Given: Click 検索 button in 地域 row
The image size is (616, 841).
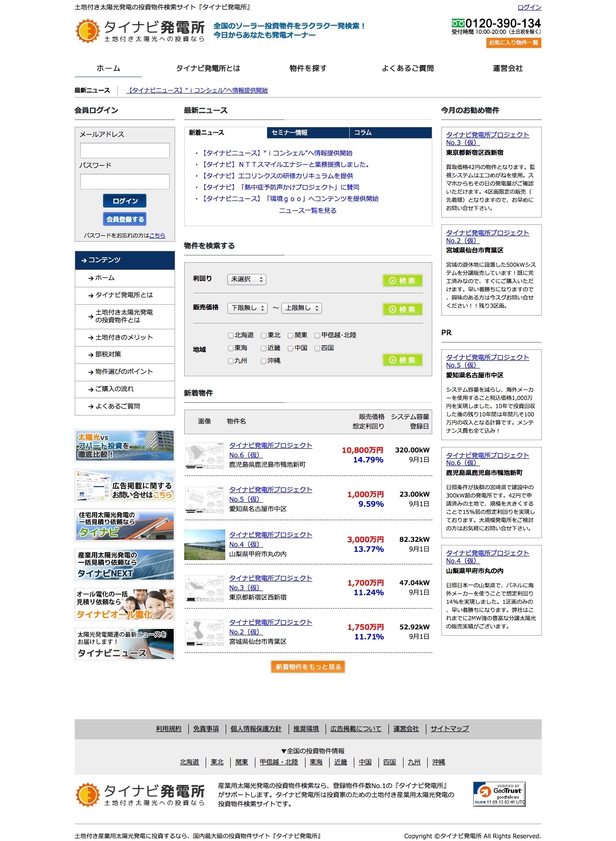Looking at the screenshot, I should pyautogui.click(x=403, y=360).
